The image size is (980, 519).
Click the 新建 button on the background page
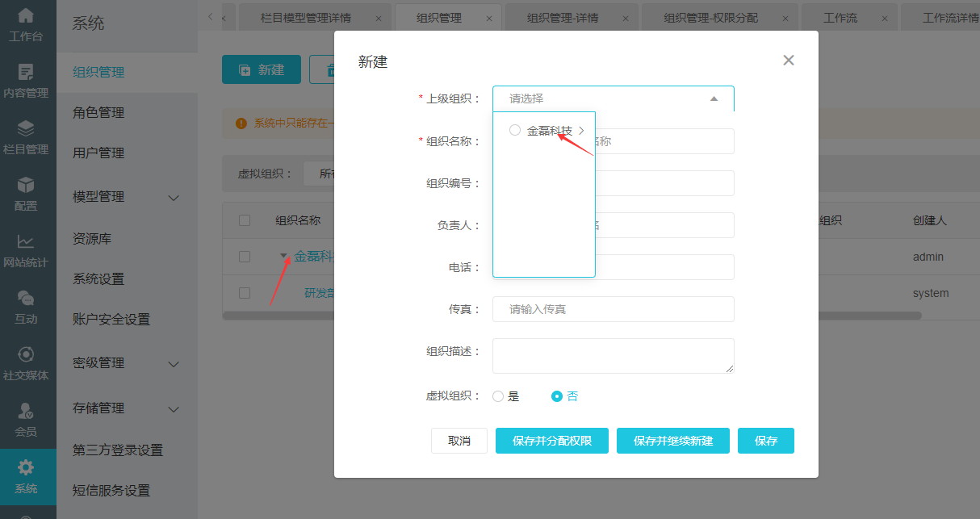coord(262,70)
